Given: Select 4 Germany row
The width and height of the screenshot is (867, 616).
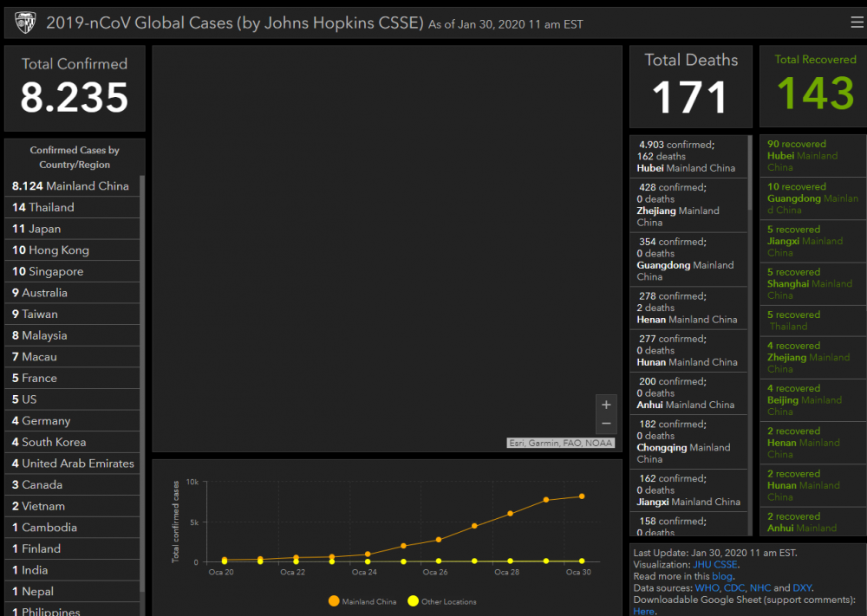Looking at the screenshot, I should [x=72, y=421].
